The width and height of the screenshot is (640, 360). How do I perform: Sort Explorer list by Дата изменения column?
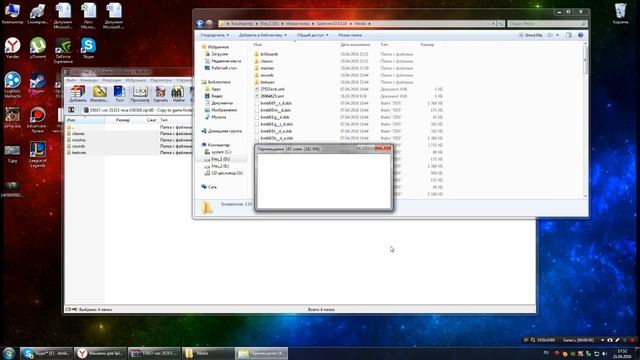tap(355, 44)
